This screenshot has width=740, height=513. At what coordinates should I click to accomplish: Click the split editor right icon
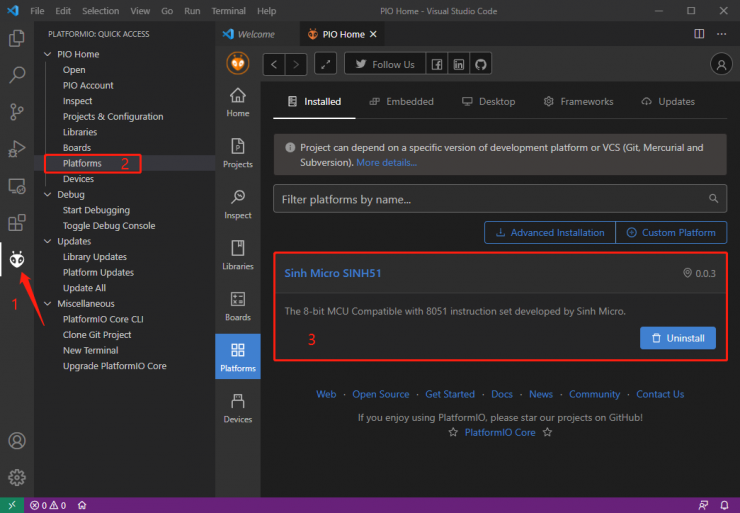(699, 34)
